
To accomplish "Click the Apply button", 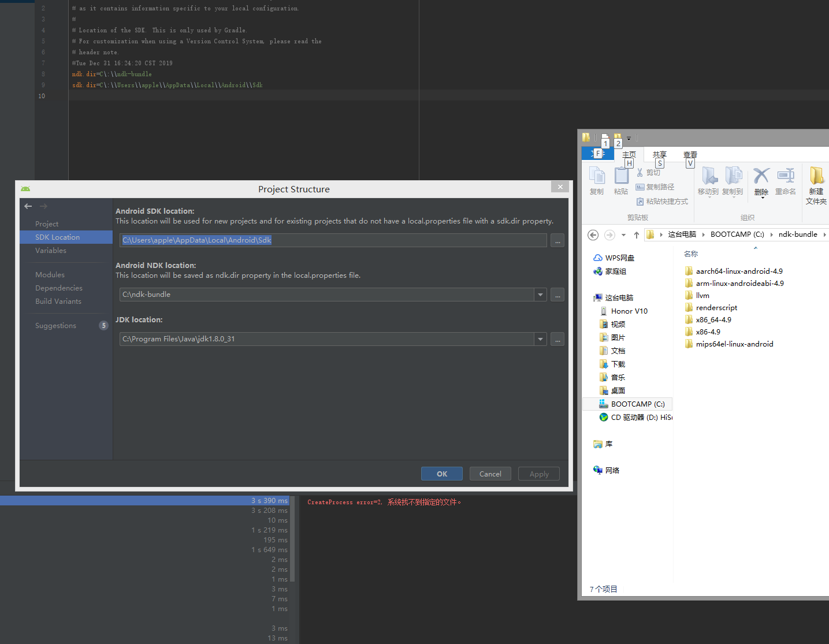I will (x=538, y=474).
